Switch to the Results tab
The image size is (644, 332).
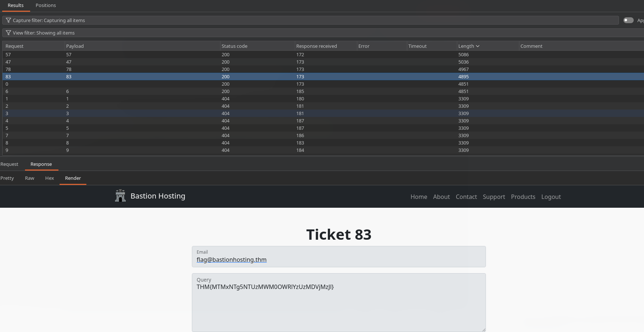click(15, 5)
